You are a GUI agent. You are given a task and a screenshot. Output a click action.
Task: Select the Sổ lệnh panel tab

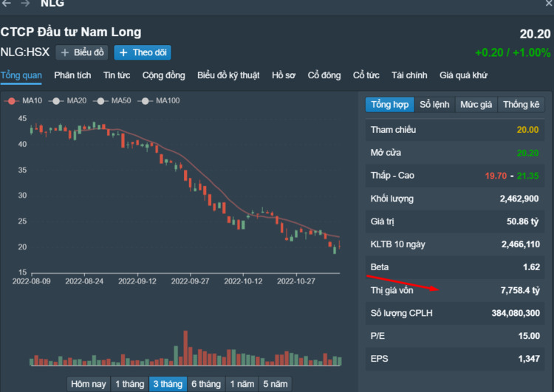click(x=434, y=105)
